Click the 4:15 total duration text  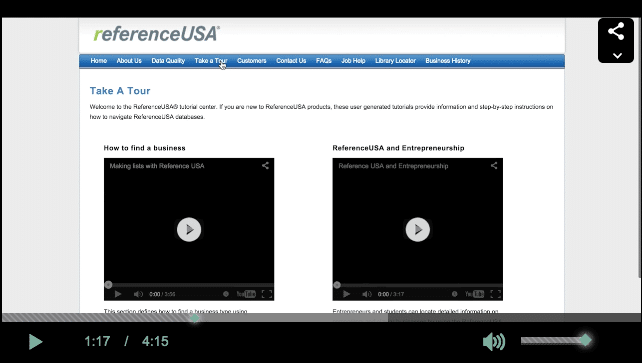click(155, 341)
